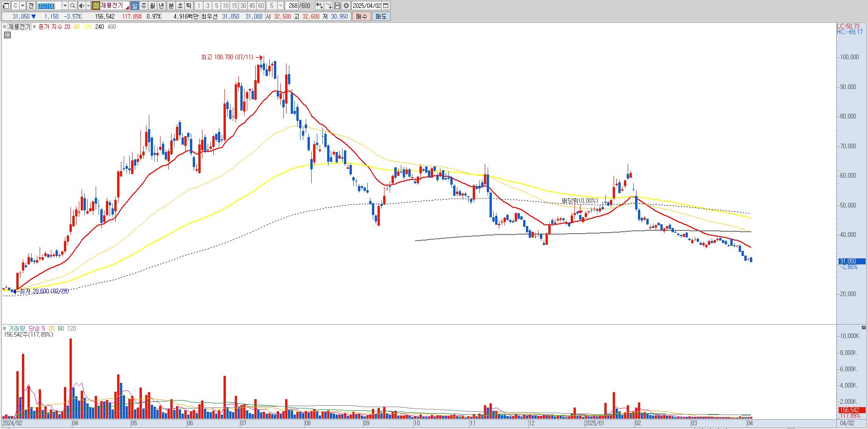The height and width of the screenshot is (429, 868).
Task: Click the magnifier stock search icon
Action: pos(73,6)
